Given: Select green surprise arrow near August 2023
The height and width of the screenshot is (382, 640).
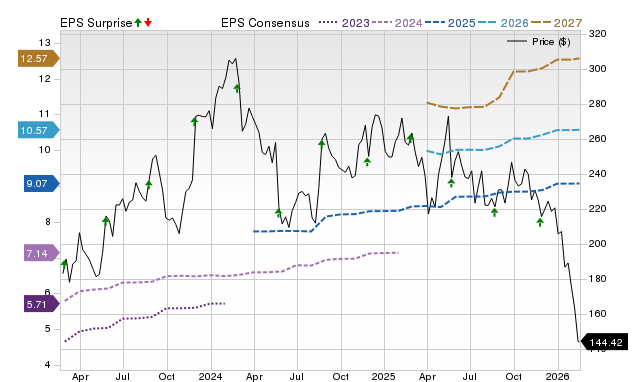Looking at the screenshot, I should point(149,185).
